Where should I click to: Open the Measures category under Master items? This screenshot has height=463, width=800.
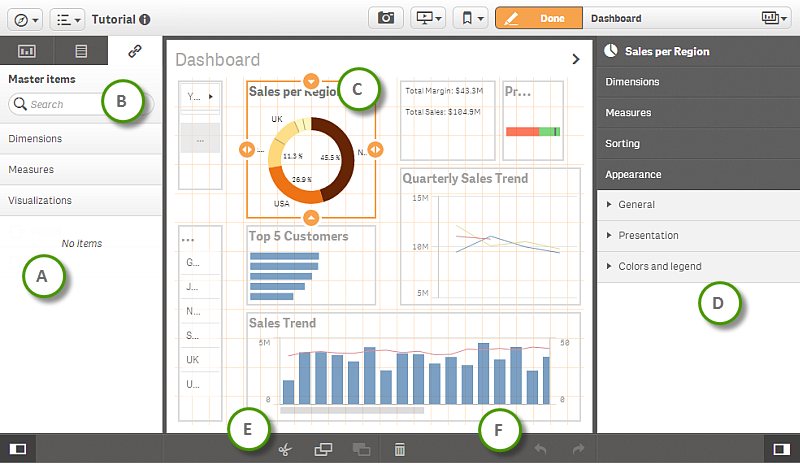(31, 169)
